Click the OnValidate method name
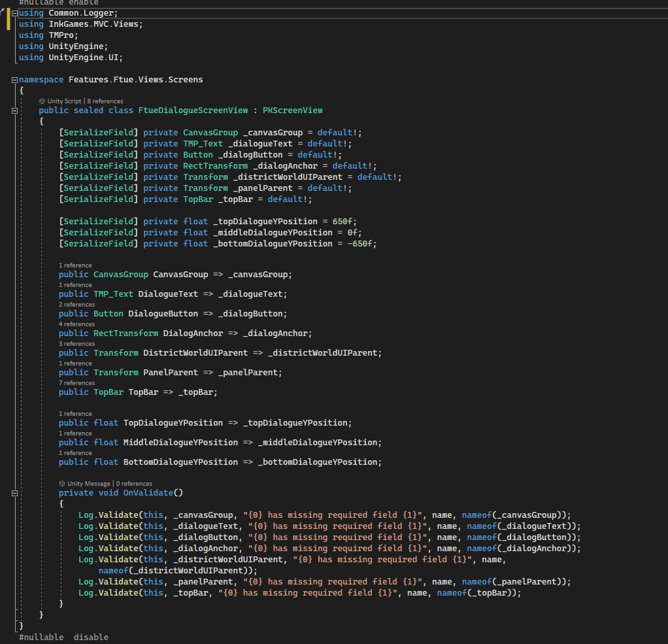 pyautogui.click(x=148, y=493)
